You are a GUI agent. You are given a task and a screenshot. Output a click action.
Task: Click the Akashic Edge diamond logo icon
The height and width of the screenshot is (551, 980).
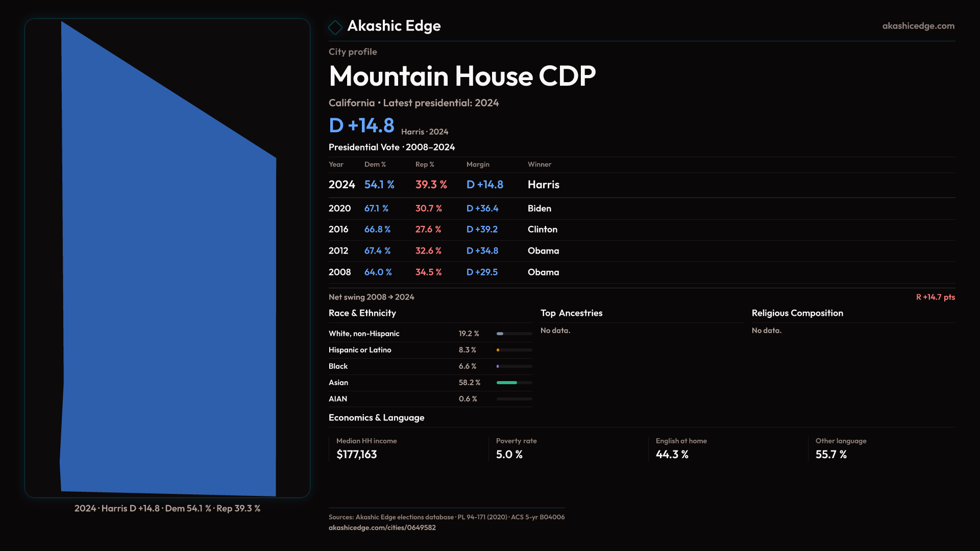335,27
